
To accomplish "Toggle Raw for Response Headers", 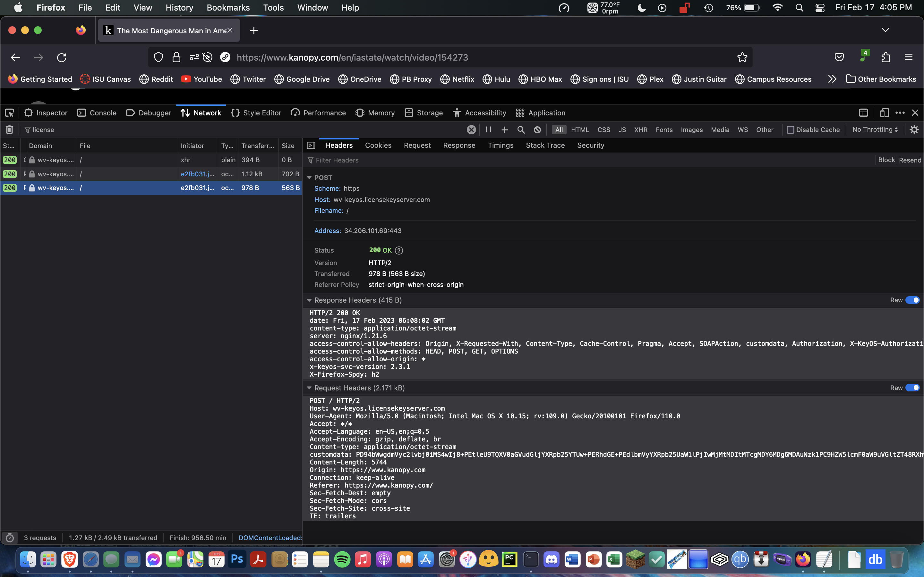I will click(912, 300).
